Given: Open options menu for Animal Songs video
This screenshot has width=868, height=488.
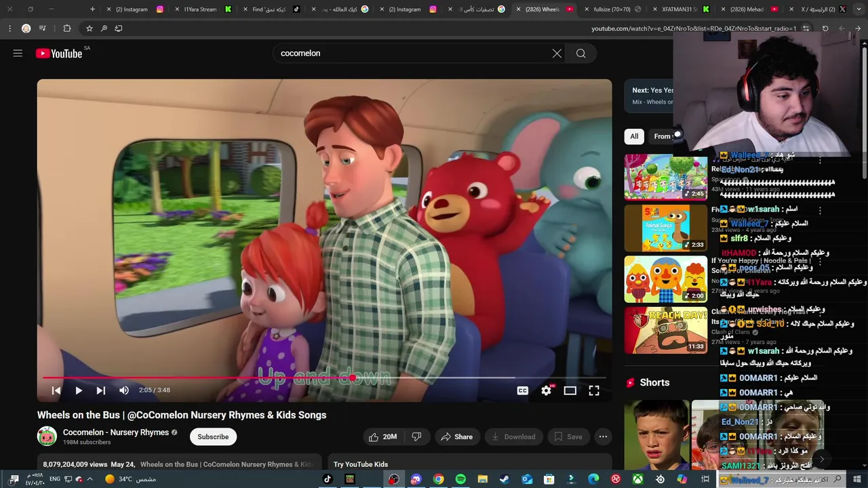Looking at the screenshot, I should pyautogui.click(x=820, y=211).
